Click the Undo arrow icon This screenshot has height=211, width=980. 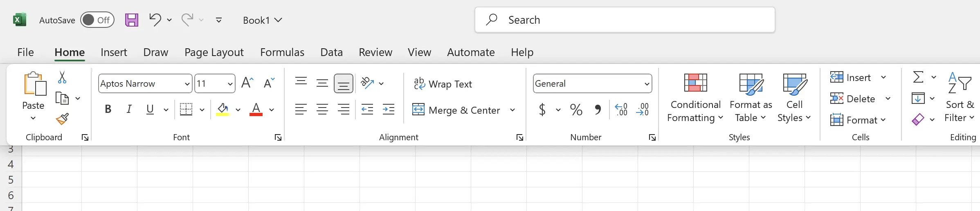tap(155, 20)
